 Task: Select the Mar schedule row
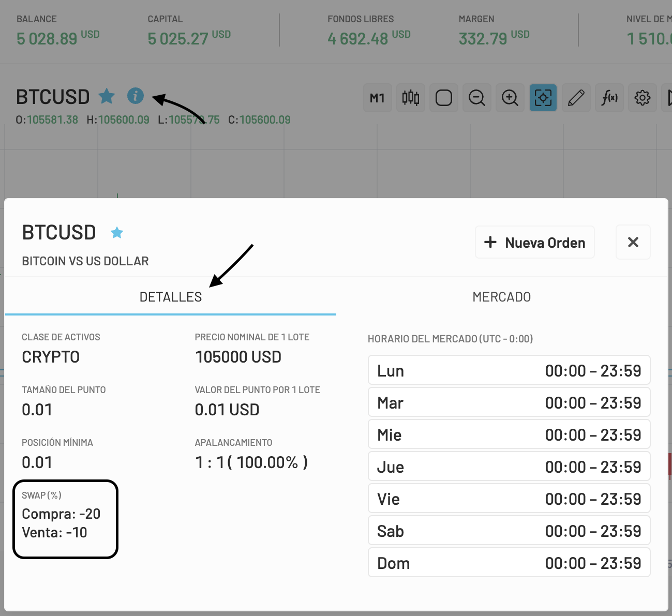(509, 402)
